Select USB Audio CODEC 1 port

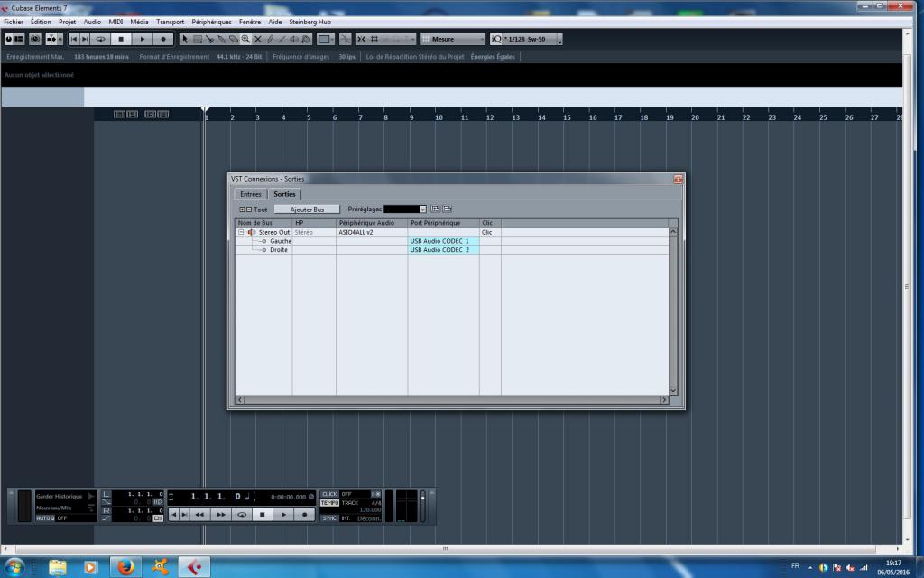click(x=443, y=241)
